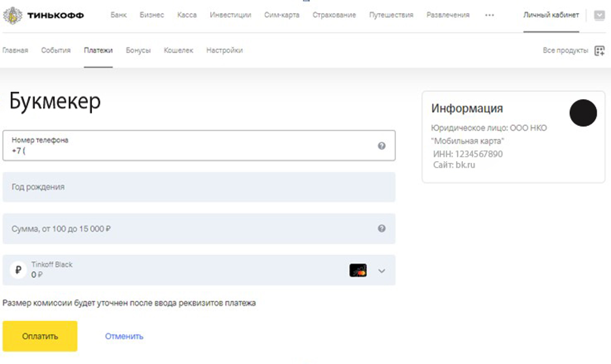Screen dimensions: 611x364
Task: Open Личный кабинет
Action: pyautogui.click(x=551, y=15)
